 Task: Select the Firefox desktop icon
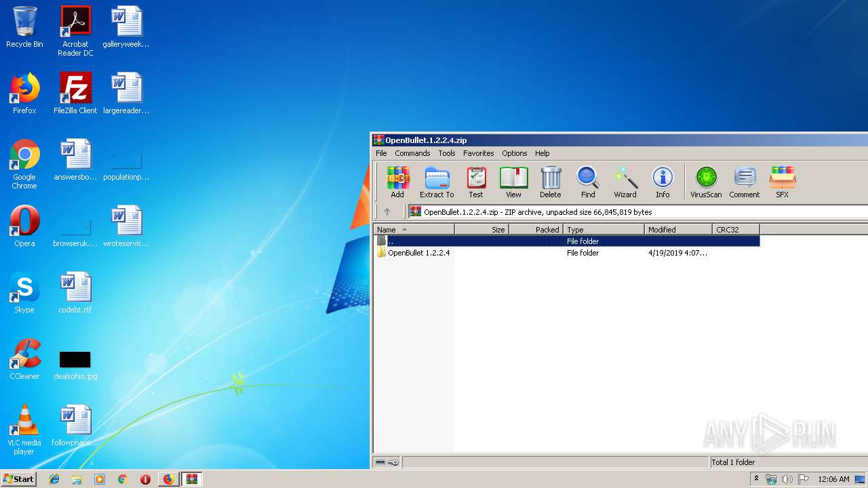[x=24, y=94]
